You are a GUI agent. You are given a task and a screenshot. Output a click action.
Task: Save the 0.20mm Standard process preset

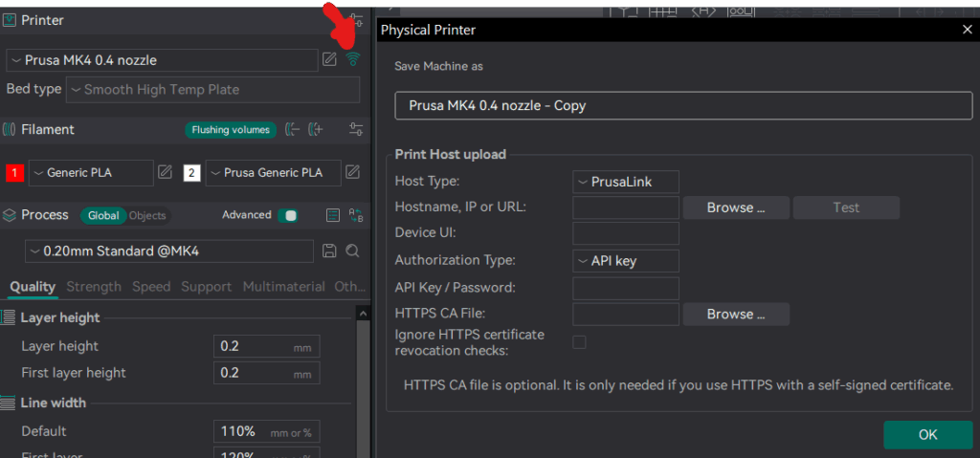[x=330, y=251]
